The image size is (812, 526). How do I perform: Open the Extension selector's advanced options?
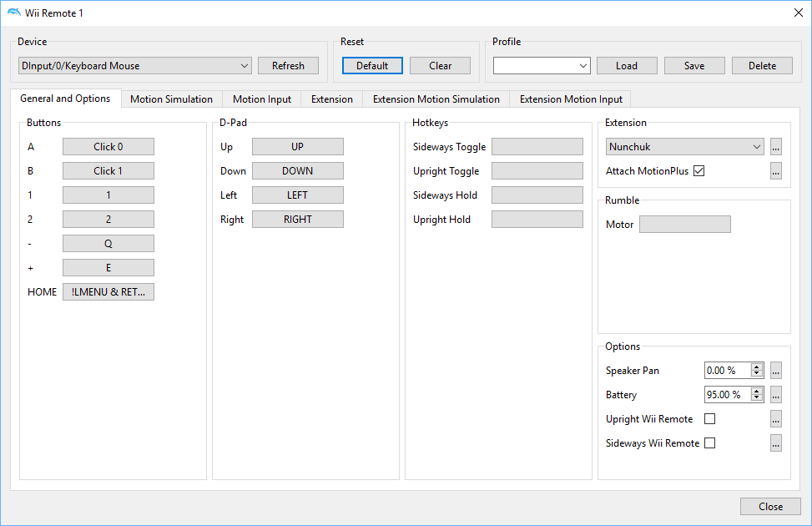coord(775,146)
